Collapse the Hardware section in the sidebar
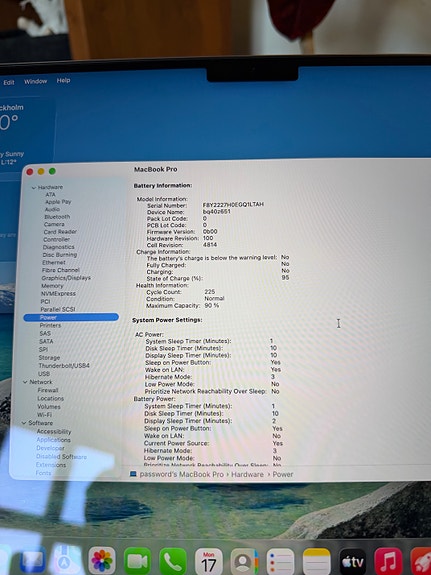The width and height of the screenshot is (431, 575). pyautogui.click(x=34, y=188)
